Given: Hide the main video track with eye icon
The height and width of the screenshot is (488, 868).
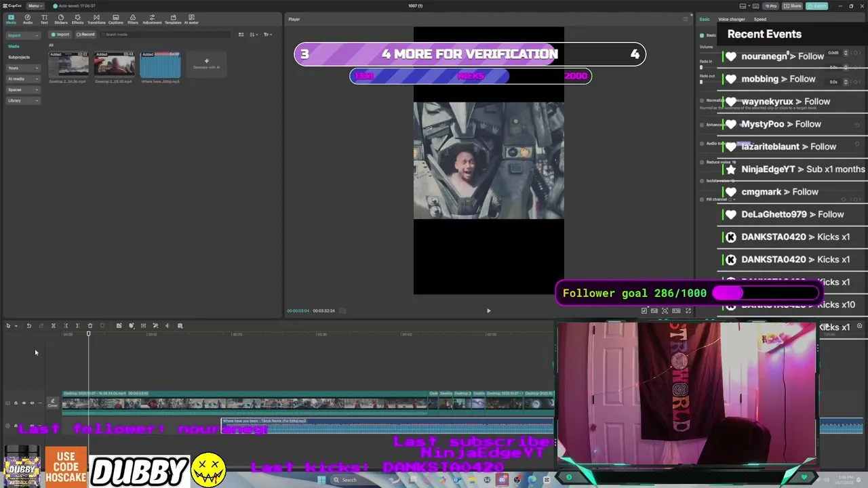Looking at the screenshot, I should pos(24,403).
